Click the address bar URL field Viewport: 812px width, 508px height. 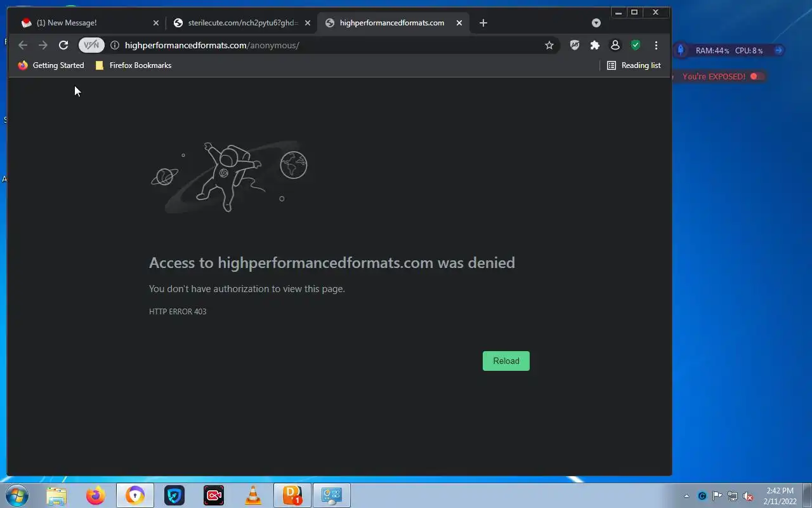point(330,45)
